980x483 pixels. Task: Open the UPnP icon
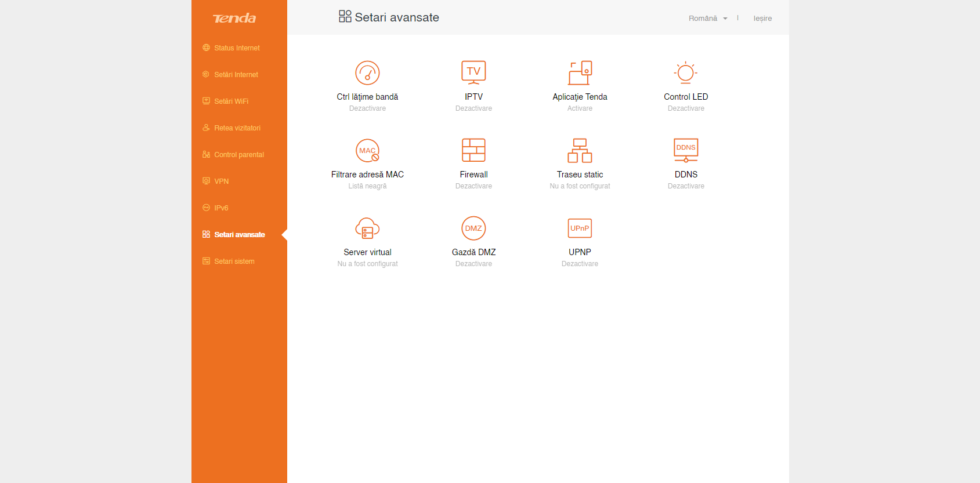(x=580, y=228)
